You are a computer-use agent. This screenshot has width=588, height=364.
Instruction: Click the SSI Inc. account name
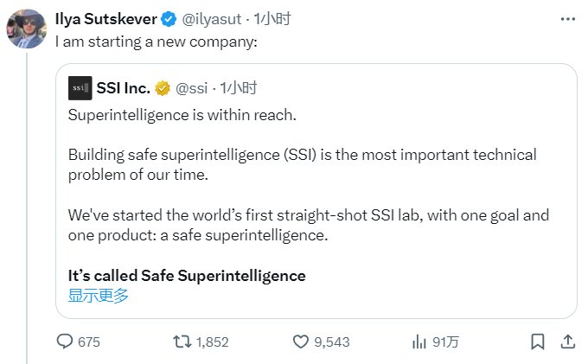coord(124,87)
